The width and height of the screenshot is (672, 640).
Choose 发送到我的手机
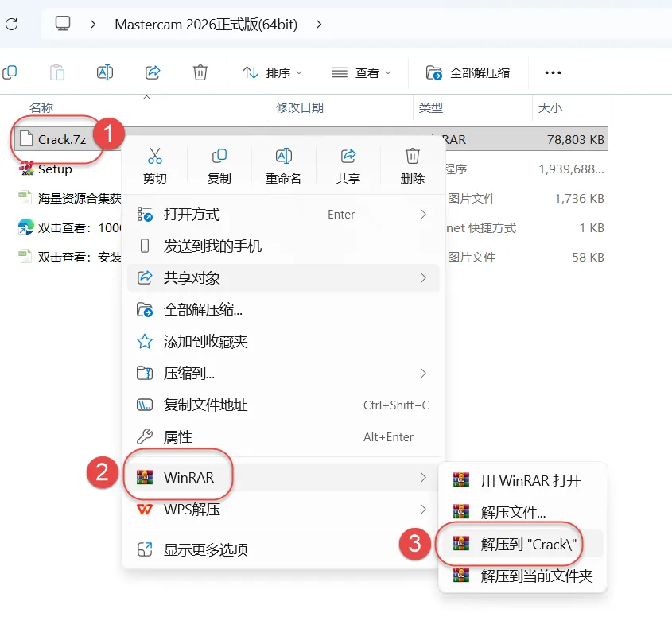(283, 246)
